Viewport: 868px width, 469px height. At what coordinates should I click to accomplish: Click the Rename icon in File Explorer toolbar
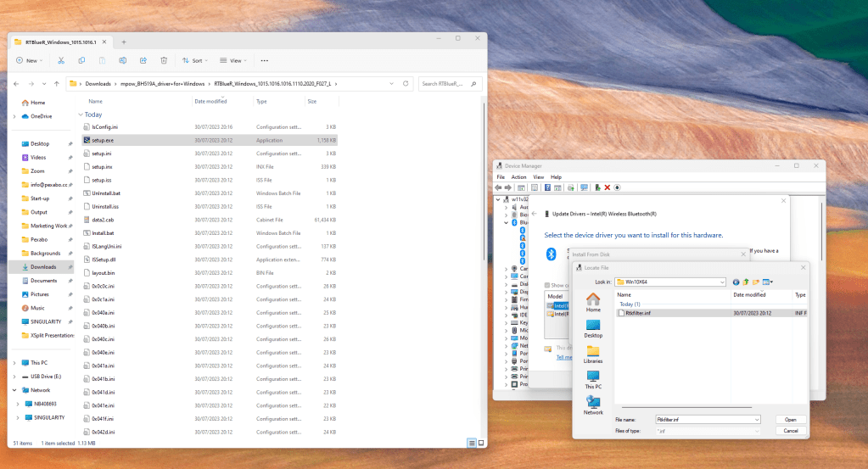point(123,60)
